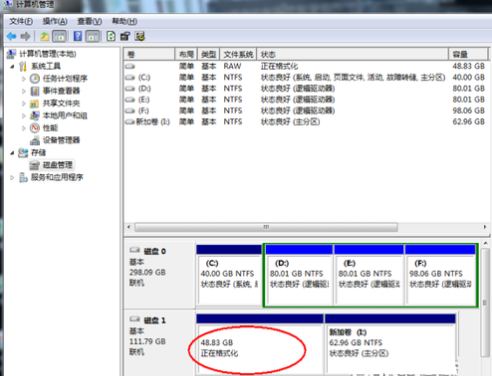This screenshot has width=492, height=376.
Task: Open the 操作(A) menu
Action: click(x=55, y=21)
